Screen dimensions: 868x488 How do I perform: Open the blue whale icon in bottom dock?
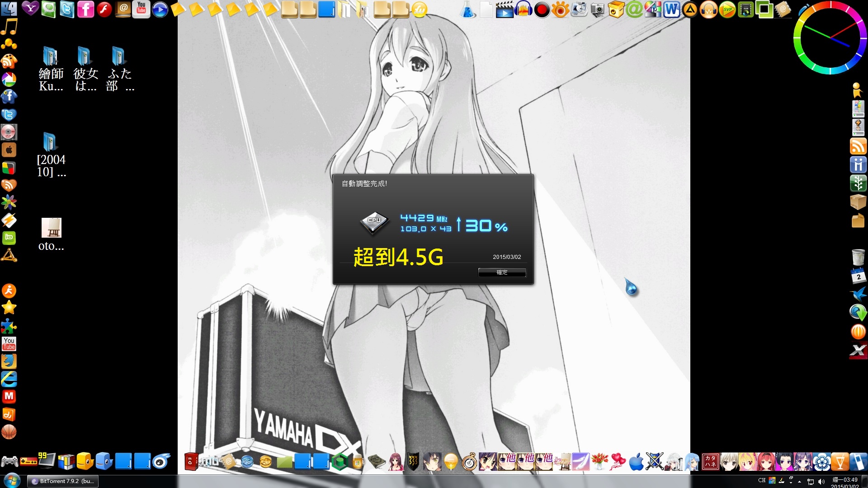[104, 461]
